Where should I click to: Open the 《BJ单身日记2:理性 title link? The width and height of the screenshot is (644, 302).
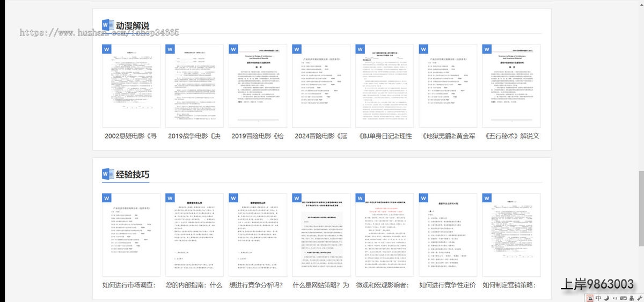click(x=384, y=136)
